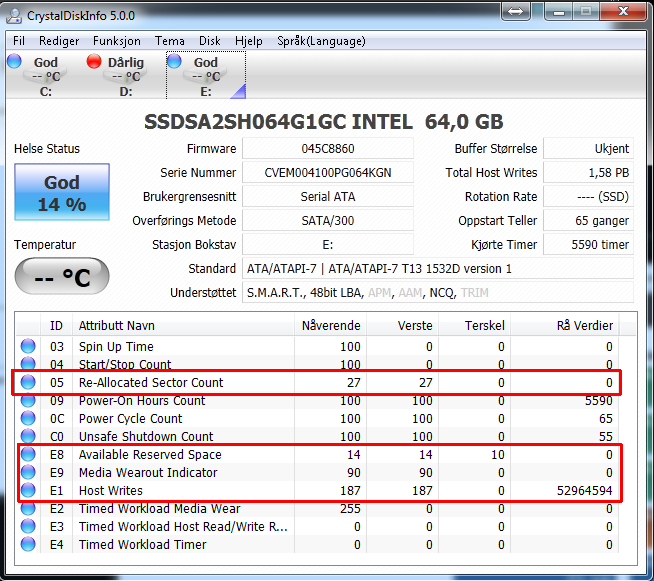Click the Rå Verdier column header
Image resolution: width=654 pixels, height=581 pixels.
pos(565,325)
